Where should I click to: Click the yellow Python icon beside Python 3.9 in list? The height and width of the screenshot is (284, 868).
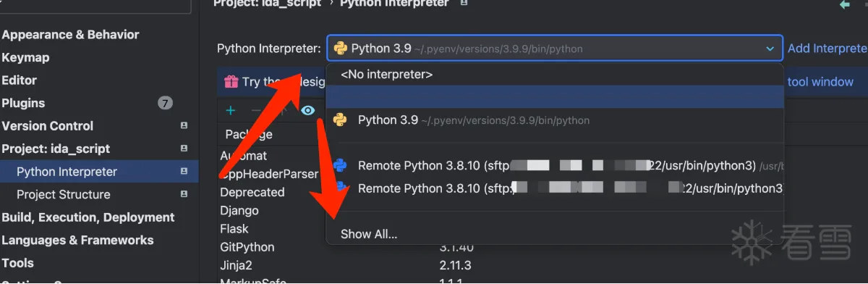pos(340,120)
